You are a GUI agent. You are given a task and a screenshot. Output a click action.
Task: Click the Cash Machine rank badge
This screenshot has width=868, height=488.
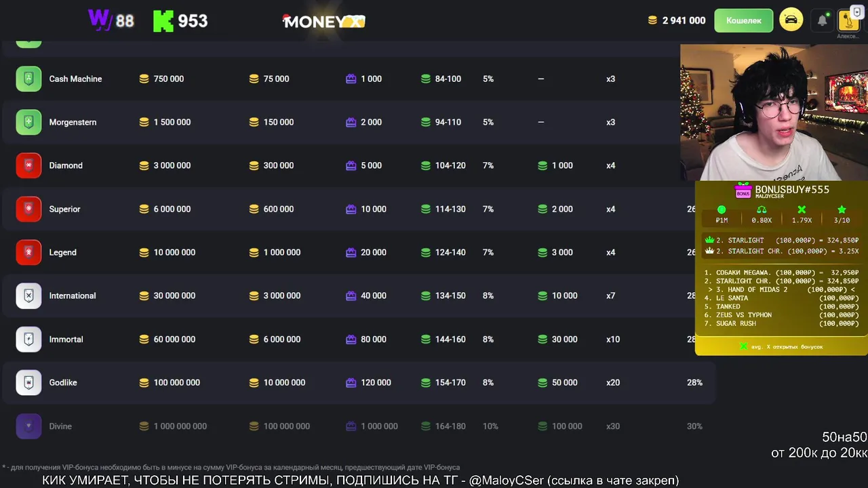28,79
